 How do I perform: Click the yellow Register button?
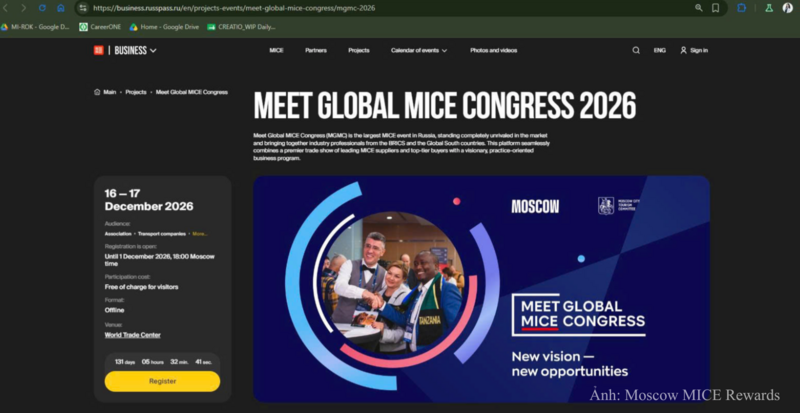(x=162, y=381)
